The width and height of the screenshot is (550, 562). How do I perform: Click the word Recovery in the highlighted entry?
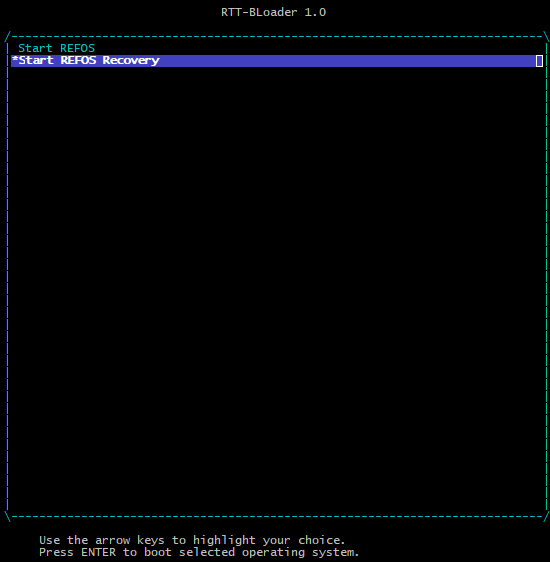click(131, 61)
